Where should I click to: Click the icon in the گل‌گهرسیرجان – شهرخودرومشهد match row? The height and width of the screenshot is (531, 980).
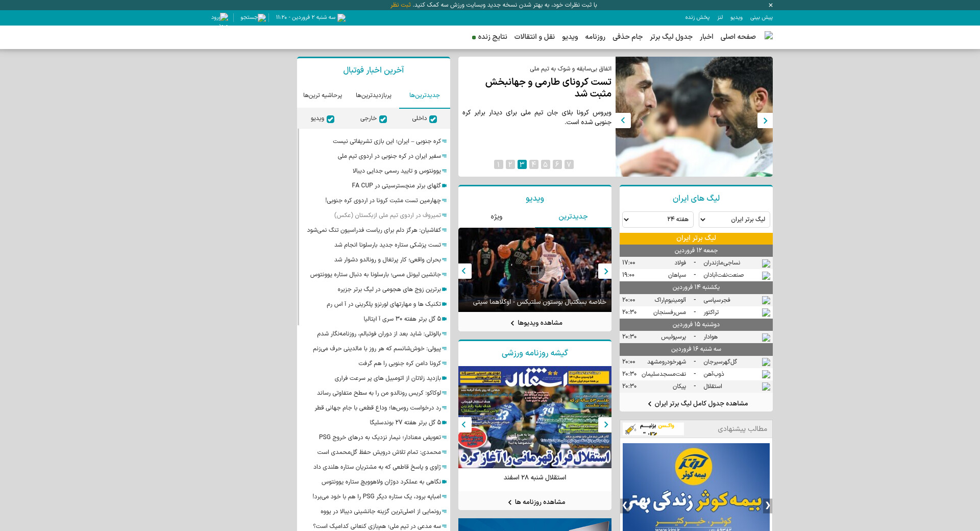tap(766, 362)
